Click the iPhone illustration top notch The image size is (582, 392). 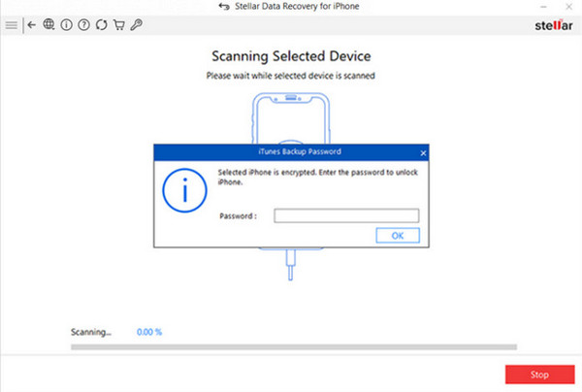pyautogui.click(x=291, y=98)
